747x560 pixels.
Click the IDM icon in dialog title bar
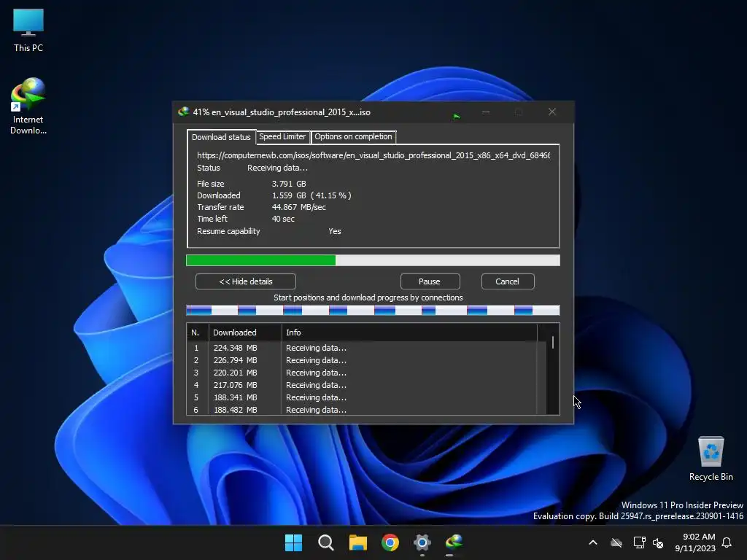tap(183, 112)
